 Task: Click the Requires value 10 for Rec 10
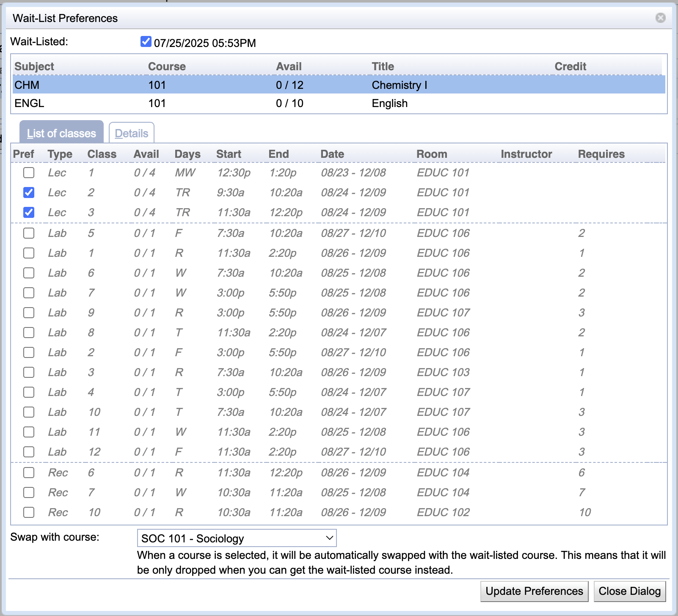point(585,512)
